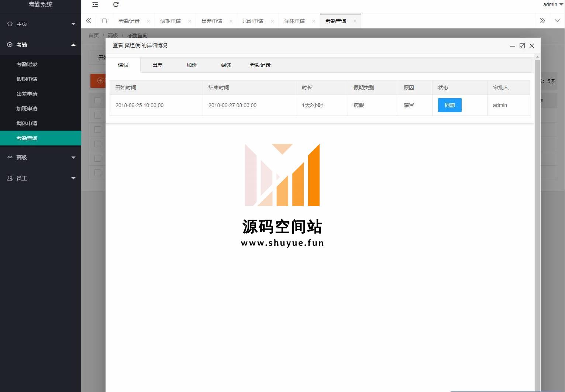
Task: Close the 假期申请 tab
Action: pyautogui.click(x=190, y=21)
